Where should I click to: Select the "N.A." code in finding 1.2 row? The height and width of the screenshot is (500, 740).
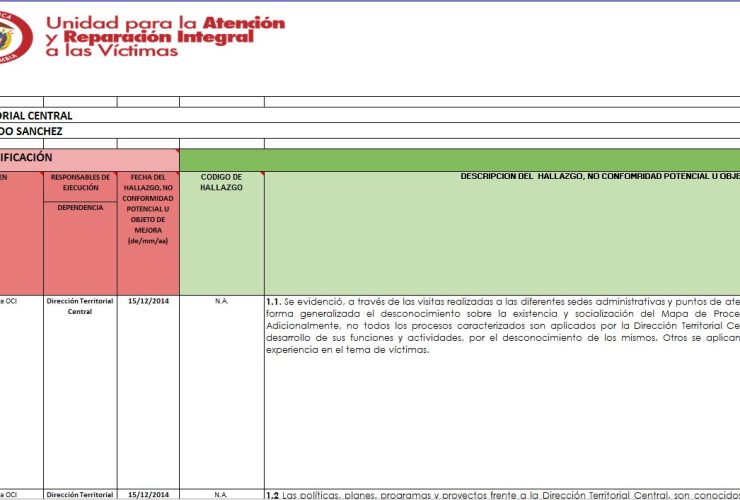[x=222, y=494]
